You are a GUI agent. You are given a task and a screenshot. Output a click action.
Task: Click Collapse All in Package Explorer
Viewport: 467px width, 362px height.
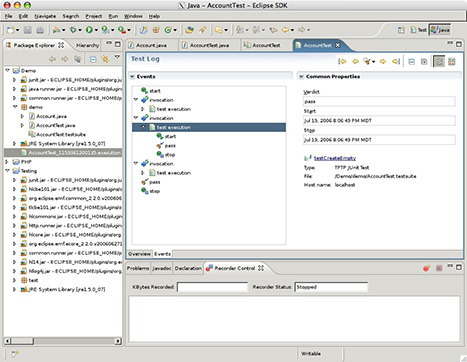point(93,59)
